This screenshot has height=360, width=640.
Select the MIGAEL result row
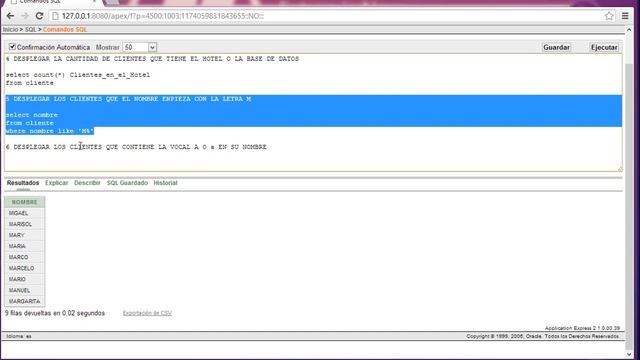click(24, 213)
